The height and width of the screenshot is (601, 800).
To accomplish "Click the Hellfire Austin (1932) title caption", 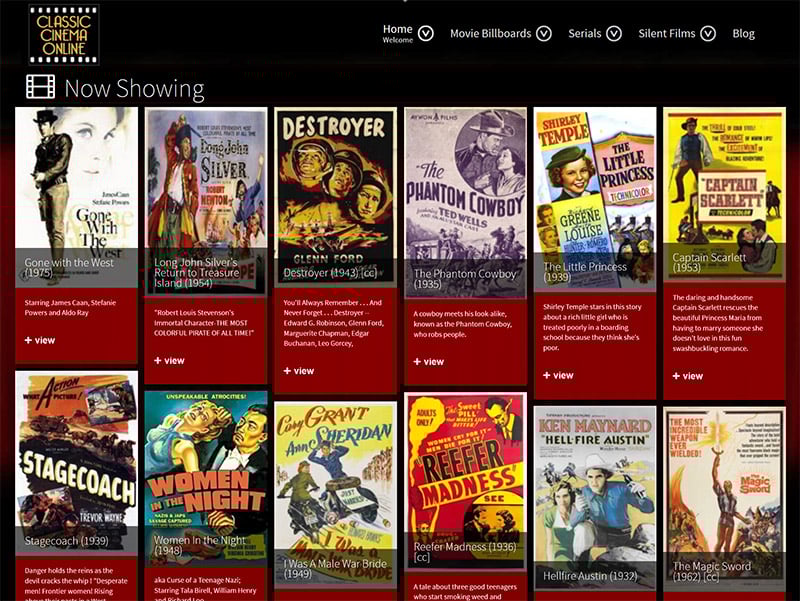I will [x=590, y=576].
